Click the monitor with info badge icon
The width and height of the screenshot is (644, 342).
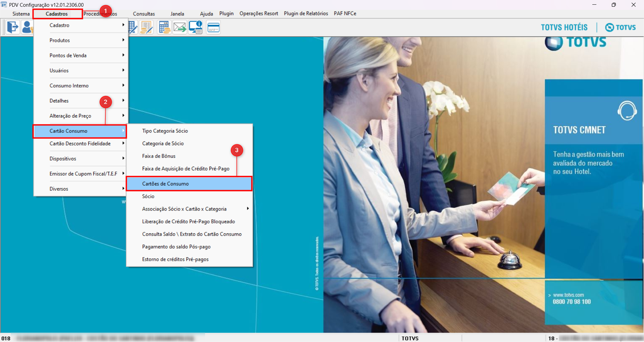pyautogui.click(x=195, y=27)
